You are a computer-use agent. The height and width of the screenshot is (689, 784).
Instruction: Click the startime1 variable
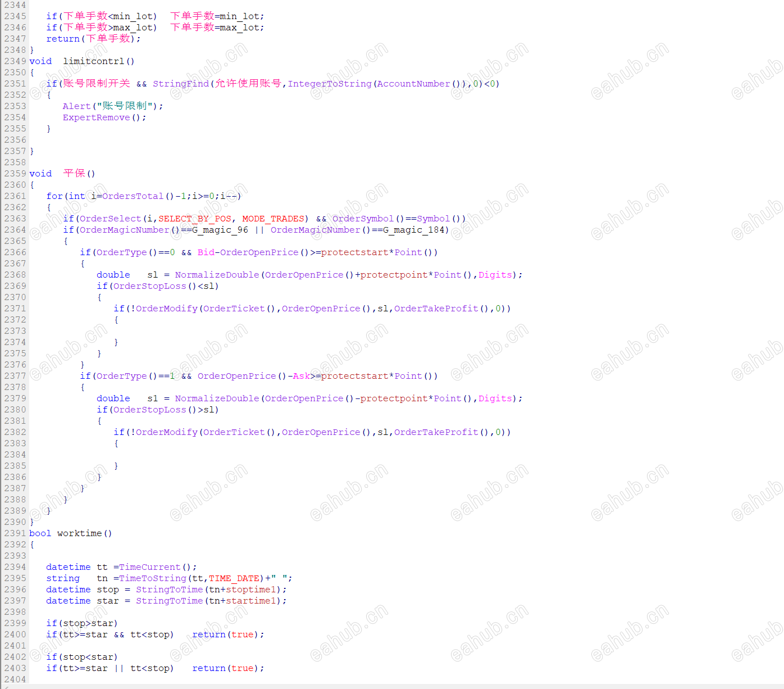tap(251, 601)
